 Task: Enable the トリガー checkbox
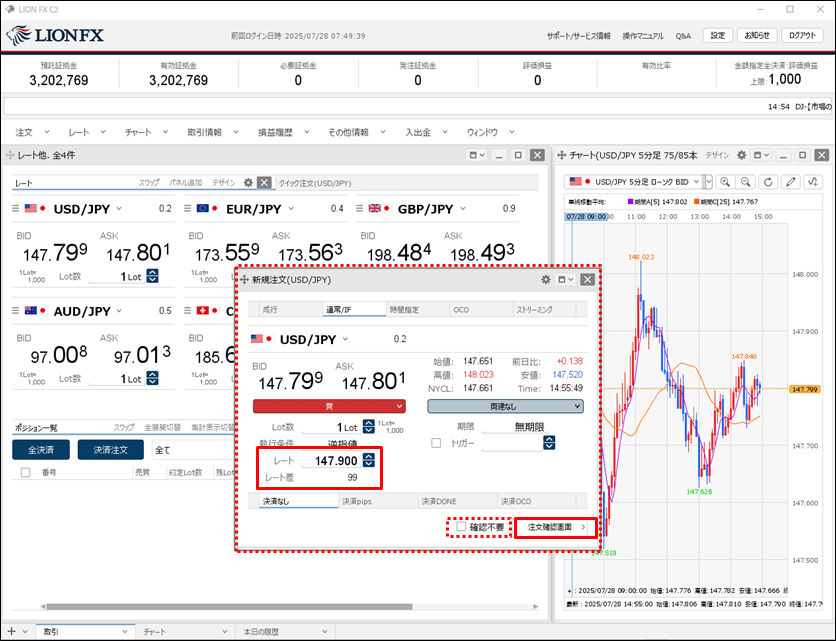[435, 443]
